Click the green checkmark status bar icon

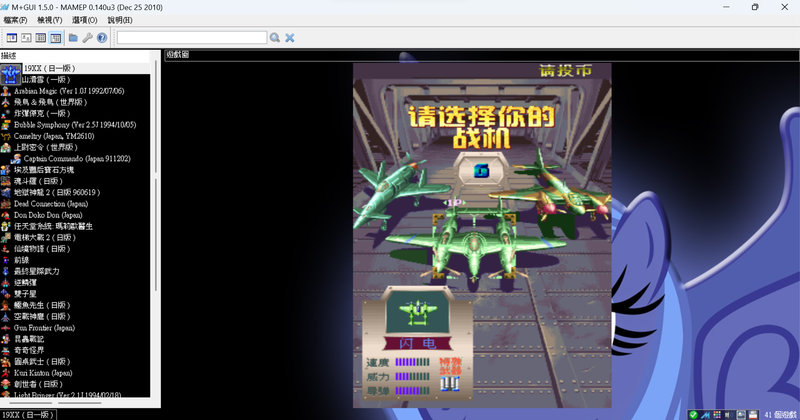click(693, 415)
